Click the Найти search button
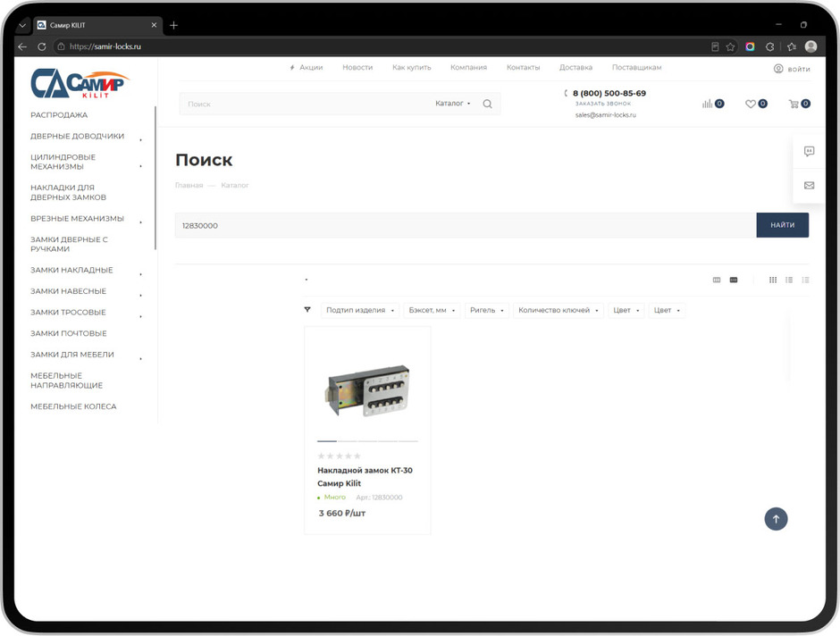Viewport: 840px width, 636px height. point(782,225)
